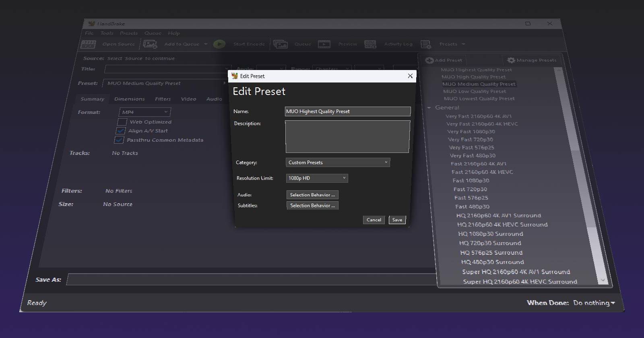Open the Activity Log icon
This screenshot has width=644, height=338.
click(370, 44)
